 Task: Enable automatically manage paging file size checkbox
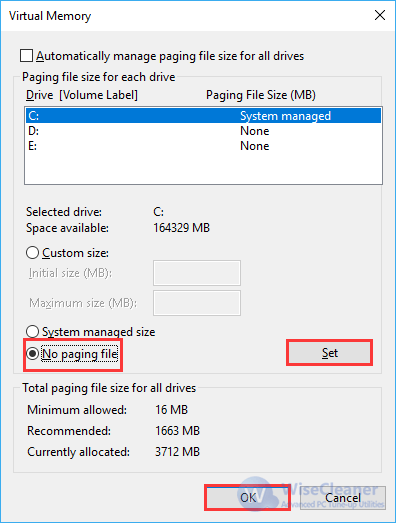[x=26, y=56]
